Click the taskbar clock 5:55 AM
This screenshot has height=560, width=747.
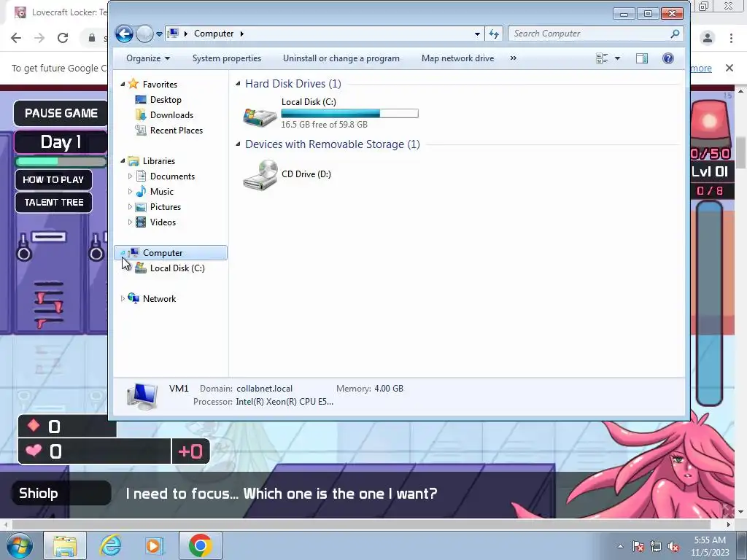710,540
